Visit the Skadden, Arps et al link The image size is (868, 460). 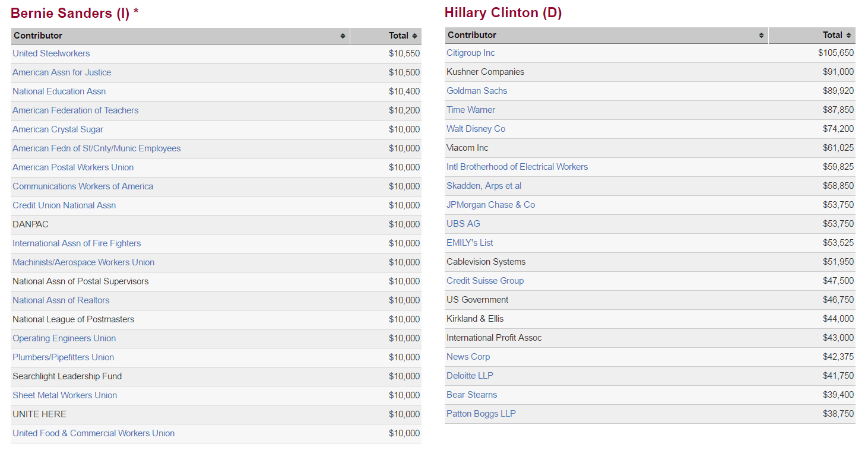[x=484, y=186]
